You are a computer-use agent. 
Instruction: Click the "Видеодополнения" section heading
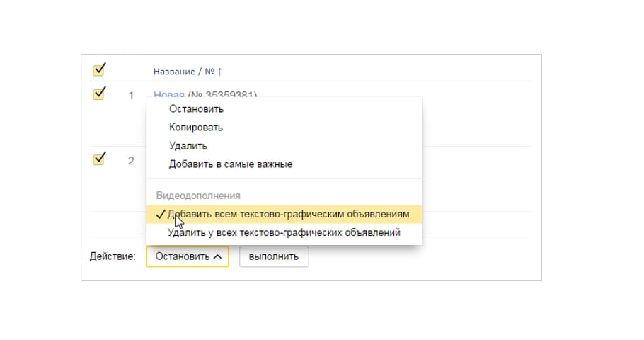point(198,195)
